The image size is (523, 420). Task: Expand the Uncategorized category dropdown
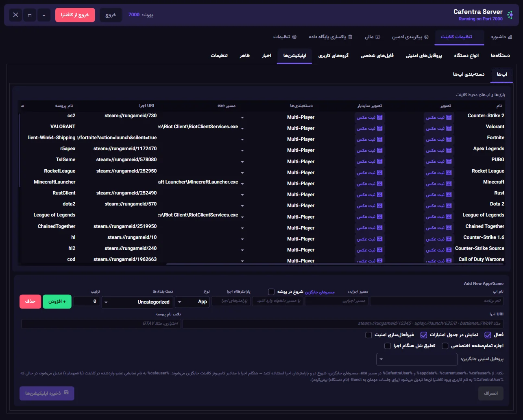[x=137, y=302]
